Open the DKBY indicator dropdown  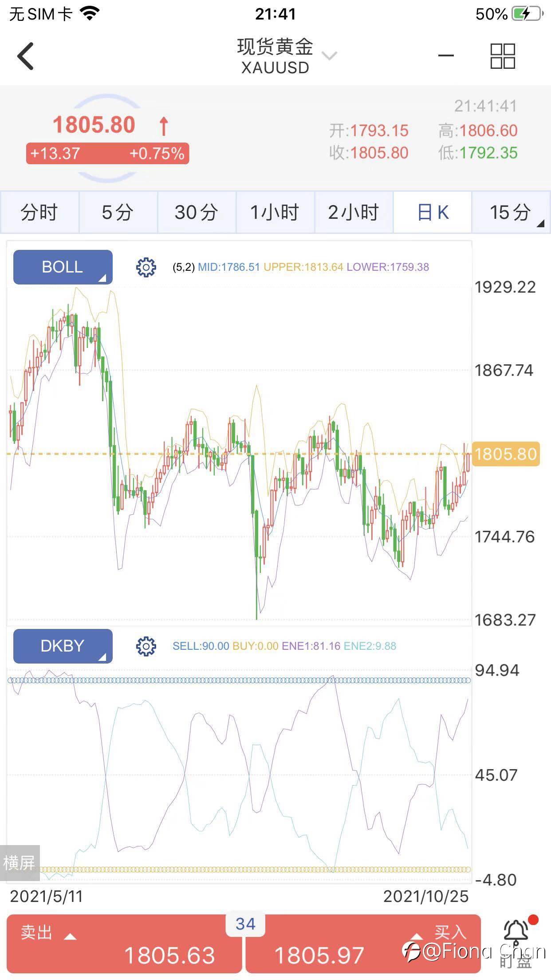pos(63,646)
